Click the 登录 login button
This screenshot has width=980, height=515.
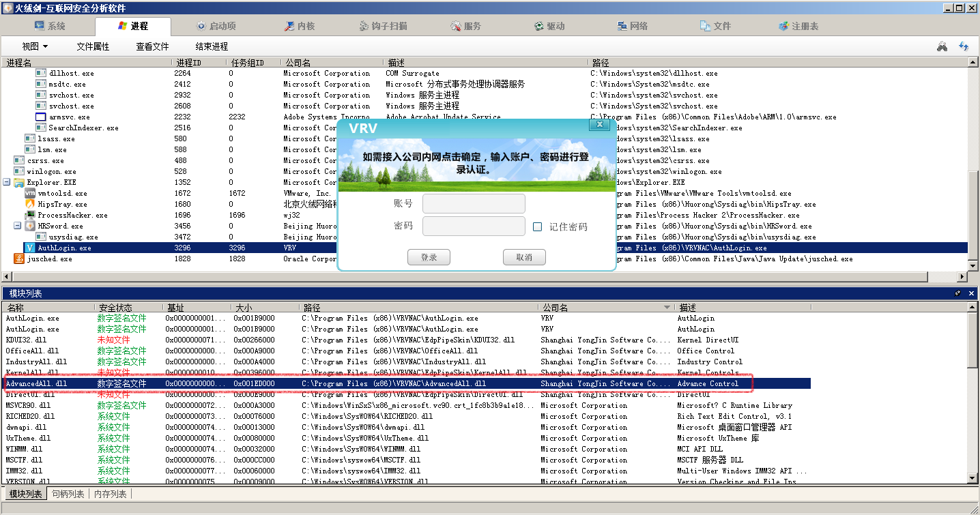tap(429, 257)
